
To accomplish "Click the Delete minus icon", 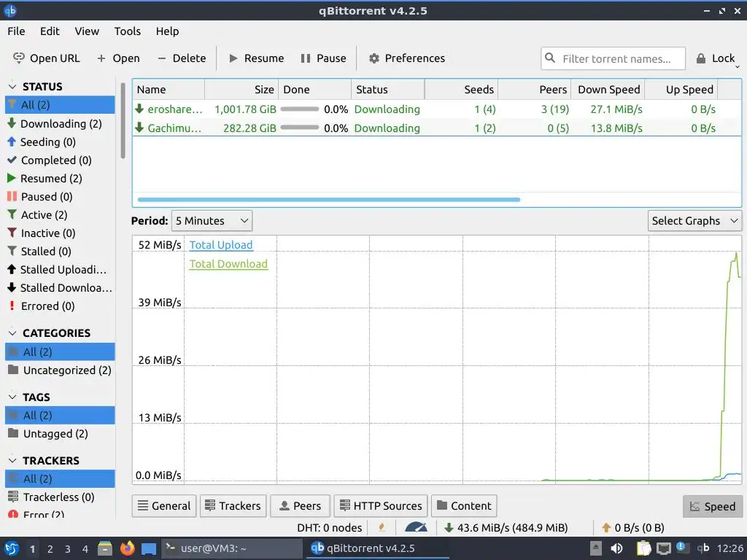I will [162, 58].
